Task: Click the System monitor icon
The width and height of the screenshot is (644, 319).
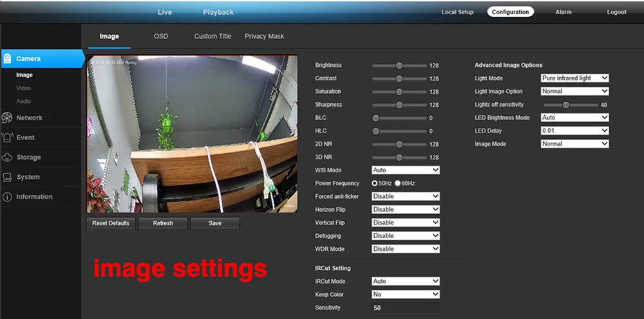Action: [7, 177]
